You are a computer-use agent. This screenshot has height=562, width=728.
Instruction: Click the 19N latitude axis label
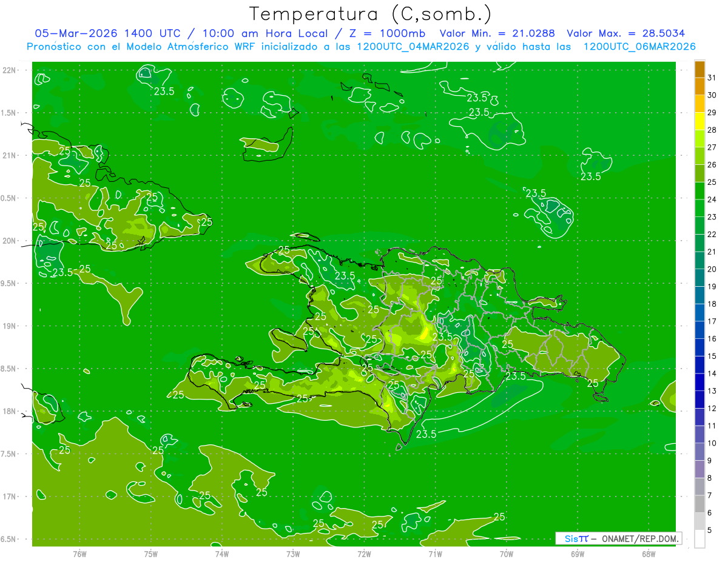tap(10, 326)
